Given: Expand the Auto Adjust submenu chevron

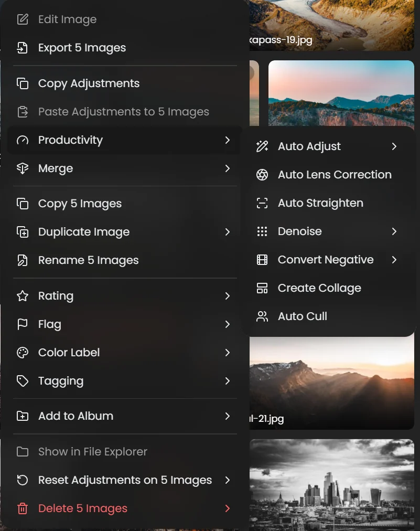Looking at the screenshot, I should point(394,146).
